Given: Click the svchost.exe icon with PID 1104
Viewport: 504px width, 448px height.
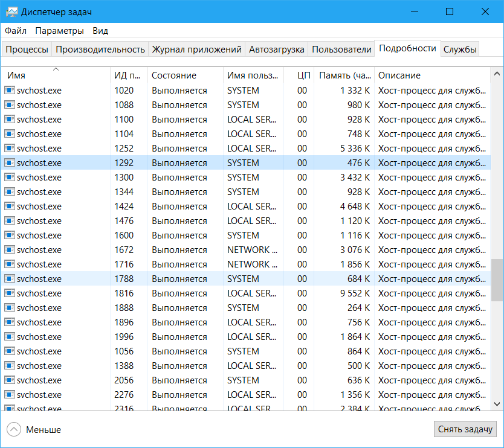Looking at the screenshot, I should pyautogui.click(x=9, y=133).
